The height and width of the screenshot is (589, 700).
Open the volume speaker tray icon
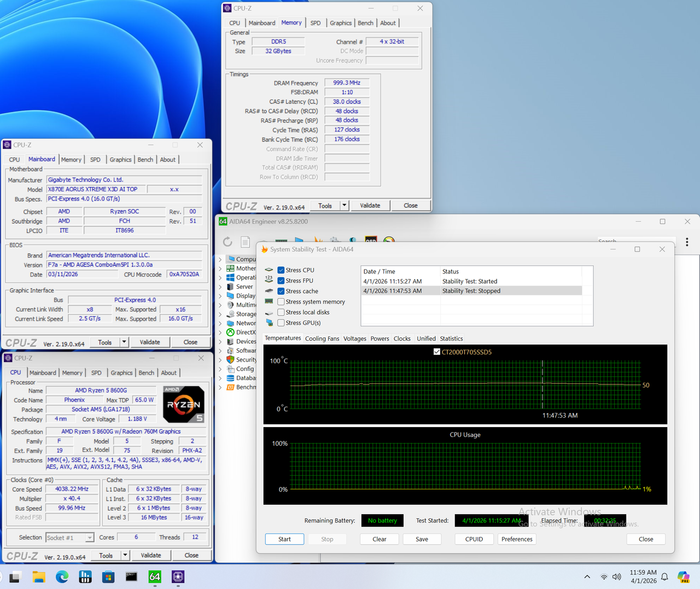[617, 577]
